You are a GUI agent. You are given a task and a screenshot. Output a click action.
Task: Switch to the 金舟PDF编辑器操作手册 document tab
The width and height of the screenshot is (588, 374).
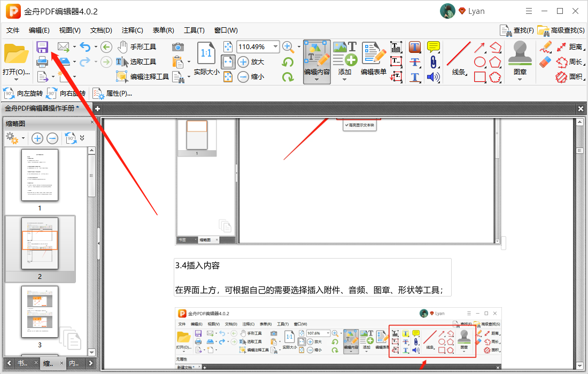[x=42, y=108]
